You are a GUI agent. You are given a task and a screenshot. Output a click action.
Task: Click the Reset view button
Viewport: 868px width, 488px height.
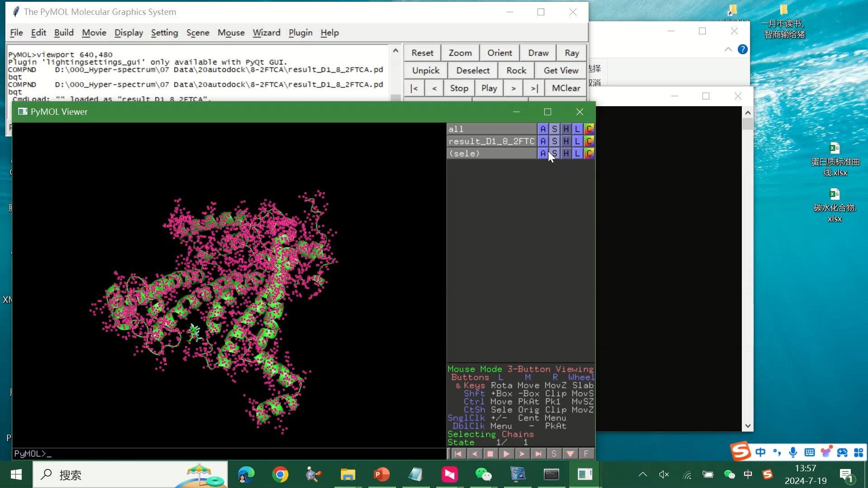[423, 52]
